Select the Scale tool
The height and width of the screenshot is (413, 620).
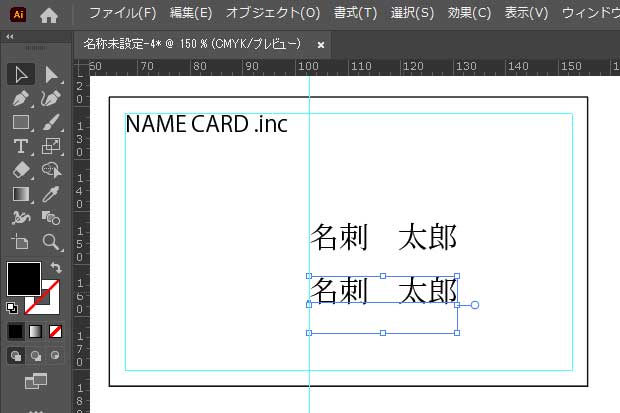pyautogui.click(x=51, y=146)
